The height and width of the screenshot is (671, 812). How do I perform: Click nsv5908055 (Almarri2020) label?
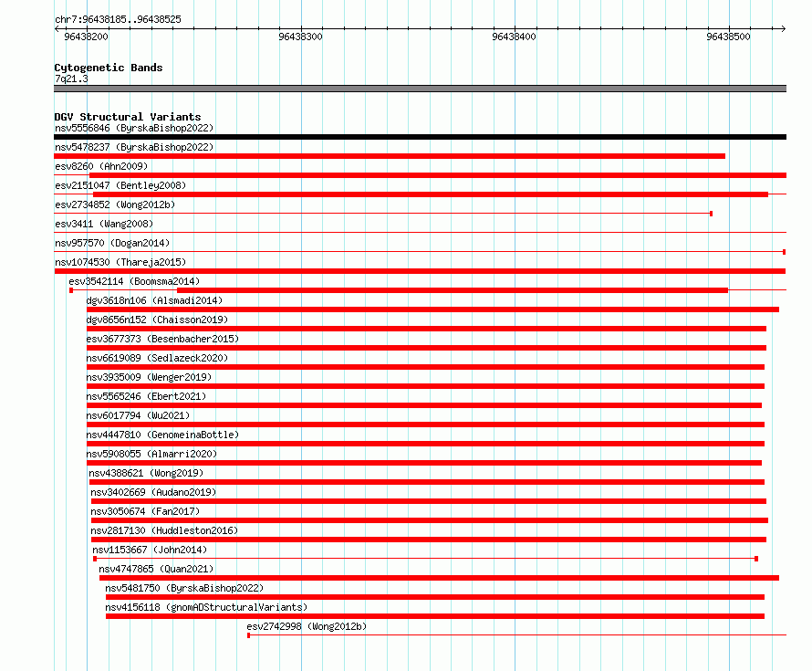pos(151,454)
